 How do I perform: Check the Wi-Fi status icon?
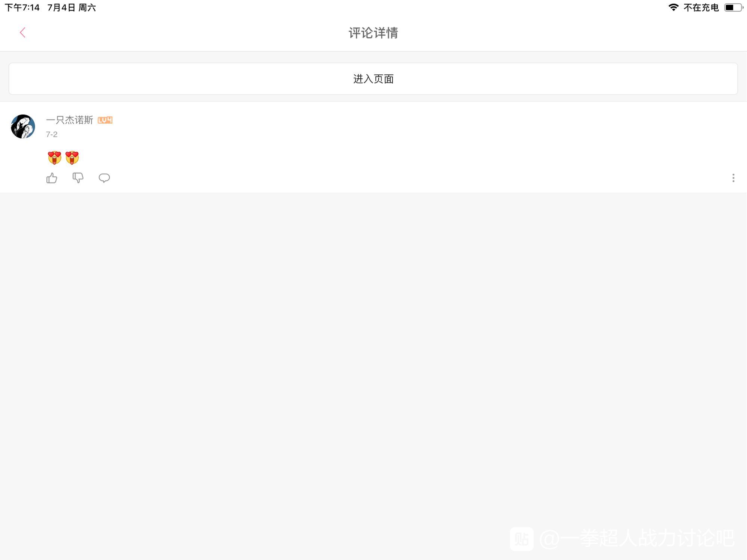pos(673,7)
